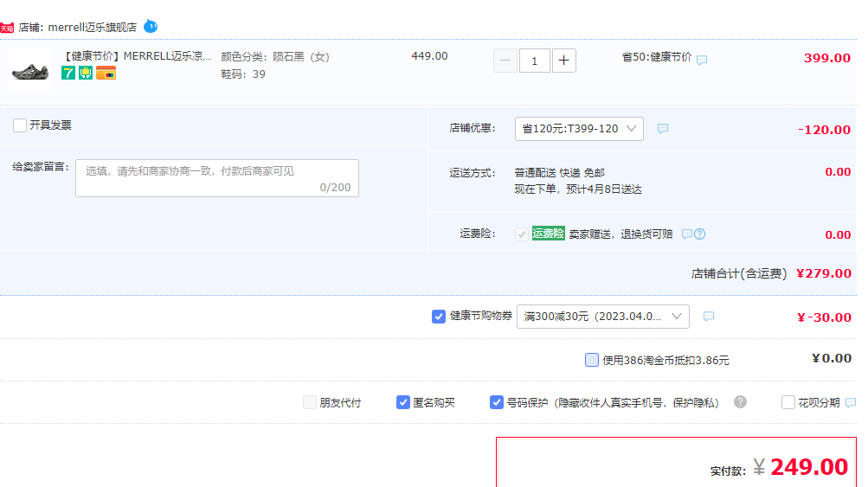Click the 给卖家留言 message text box
The height and width of the screenshot is (487, 868).
217,178
